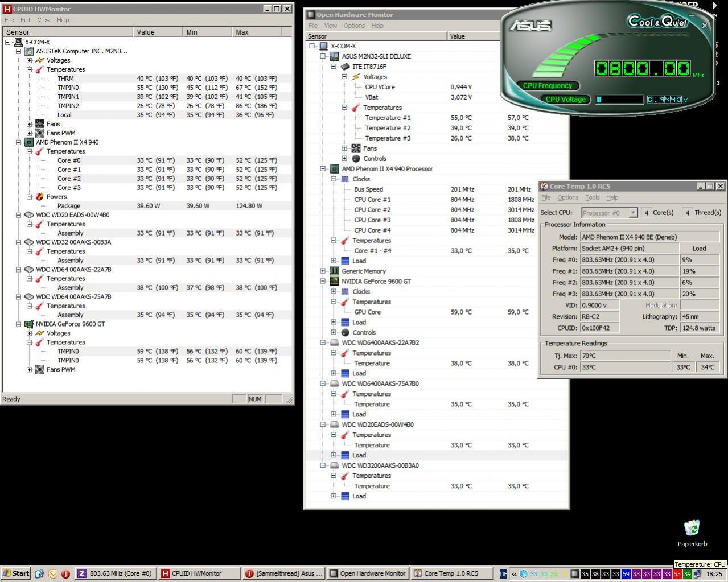Click the Powers flame icon in HWMonitor
The width and height of the screenshot is (728, 582).
coord(39,197)
